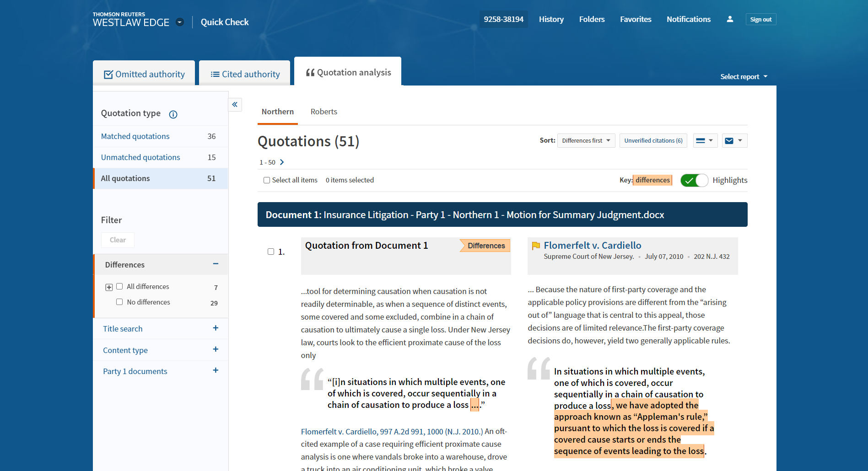Switch to the Cited authority tab
The image size is (868, 471).
coord(245,74)
